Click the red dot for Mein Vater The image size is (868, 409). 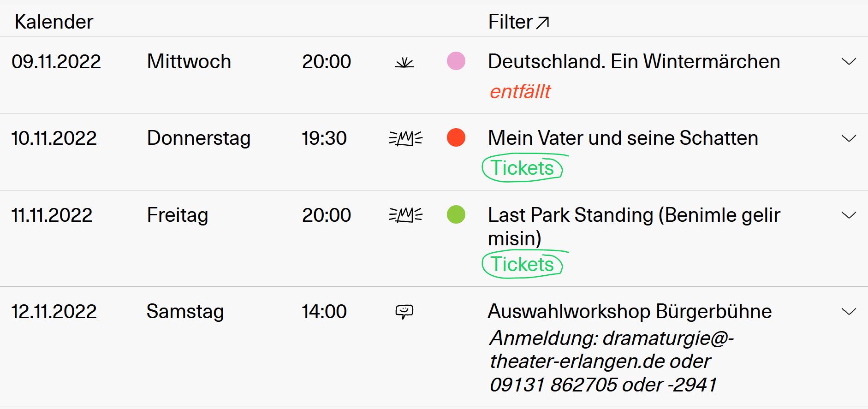(x=456, y=138)
